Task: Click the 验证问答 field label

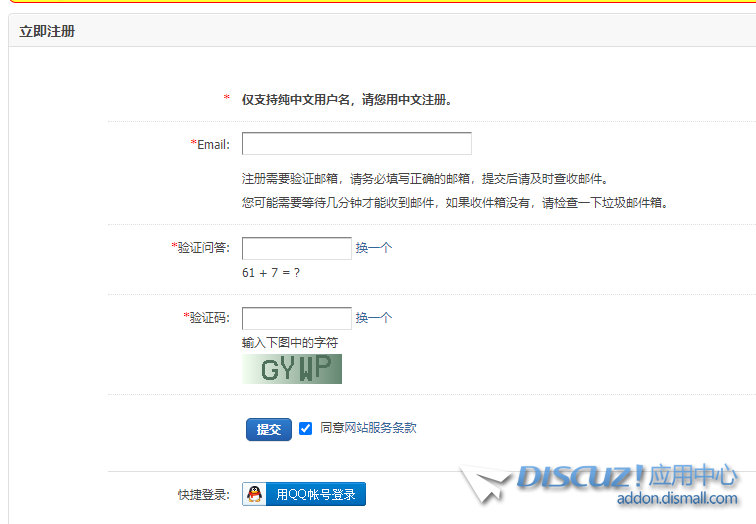Action: pyautogui.click(x=201, y=248)
